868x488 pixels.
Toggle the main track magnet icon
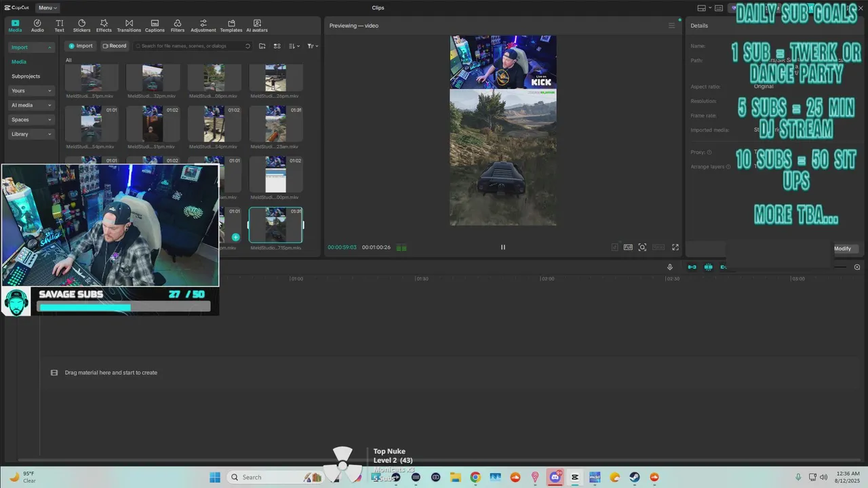click(692, 267)
